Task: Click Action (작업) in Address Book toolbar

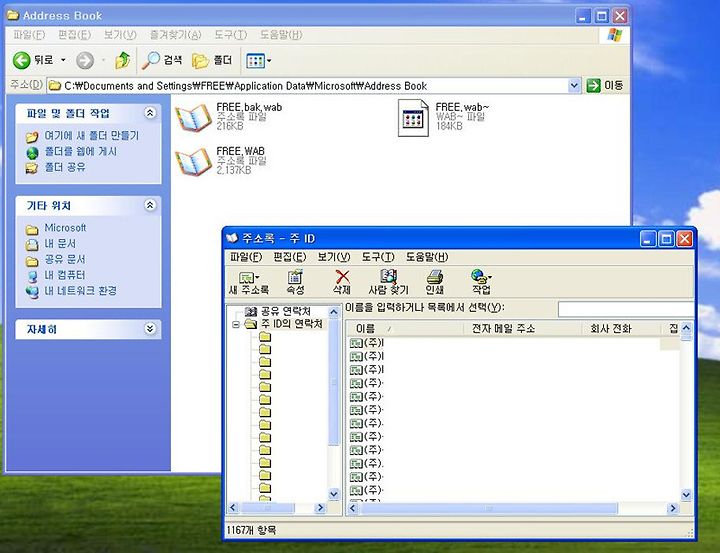Action: click(481, 282)
